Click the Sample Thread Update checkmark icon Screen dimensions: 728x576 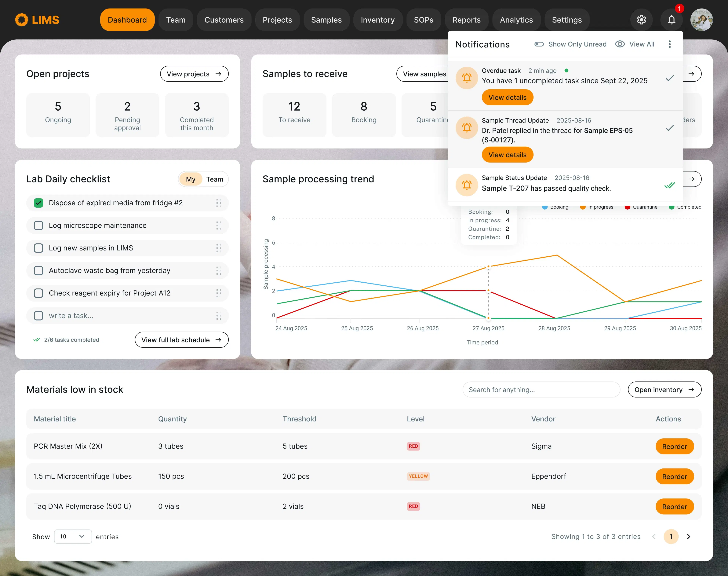pos(669,128)
